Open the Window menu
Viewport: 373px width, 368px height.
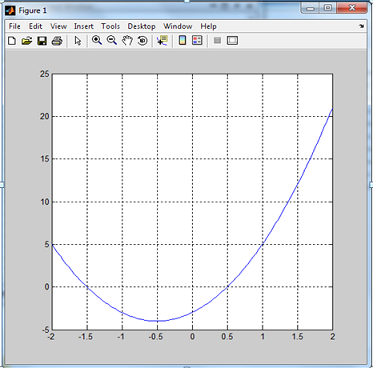pos(178,26)
